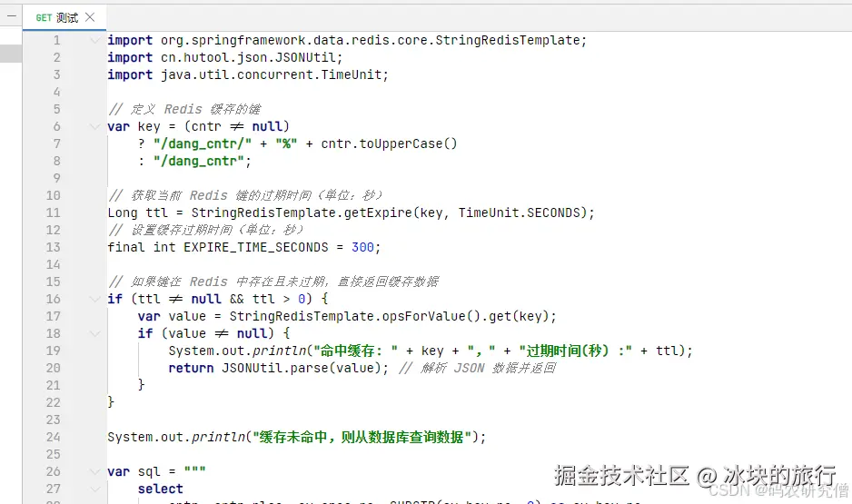
Task: Click the "缓存未命中，则从数据库查询数据" string
Action: 362,437
